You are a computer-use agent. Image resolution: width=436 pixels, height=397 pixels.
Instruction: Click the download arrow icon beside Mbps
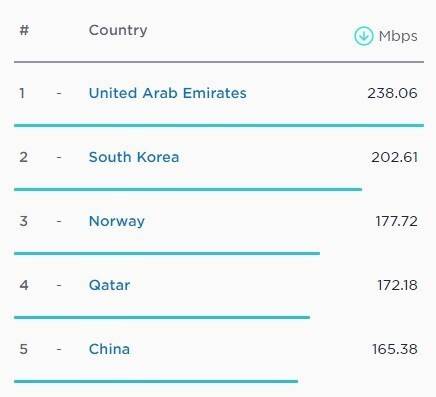point(363,36)
